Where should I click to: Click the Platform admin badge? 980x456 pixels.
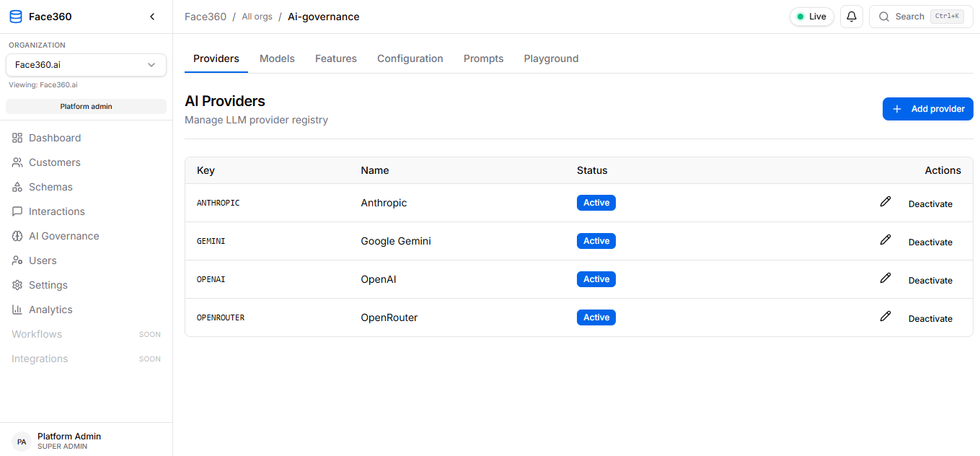point(86,106)
